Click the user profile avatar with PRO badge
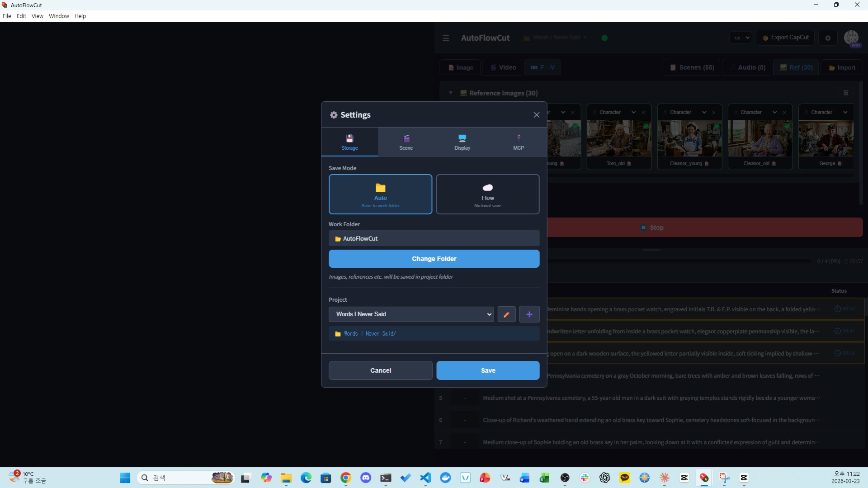868x488 pixels. pyautogui.click(x=851, y=38)
